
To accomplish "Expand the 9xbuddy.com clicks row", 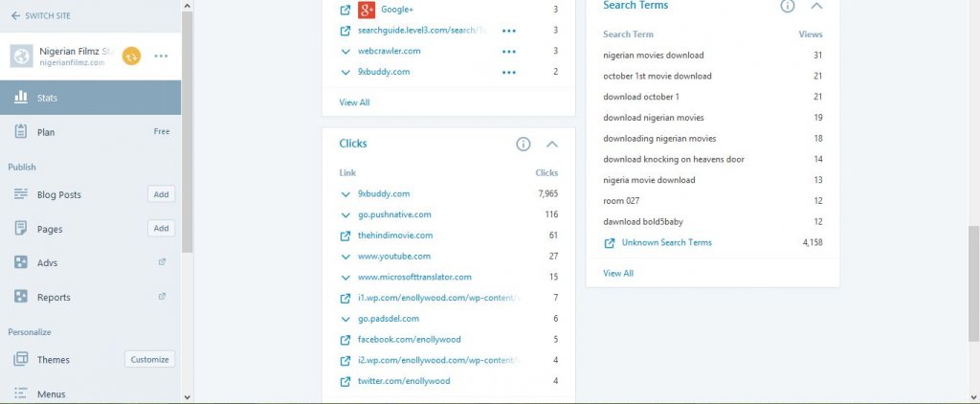I will tap(345, 194).
